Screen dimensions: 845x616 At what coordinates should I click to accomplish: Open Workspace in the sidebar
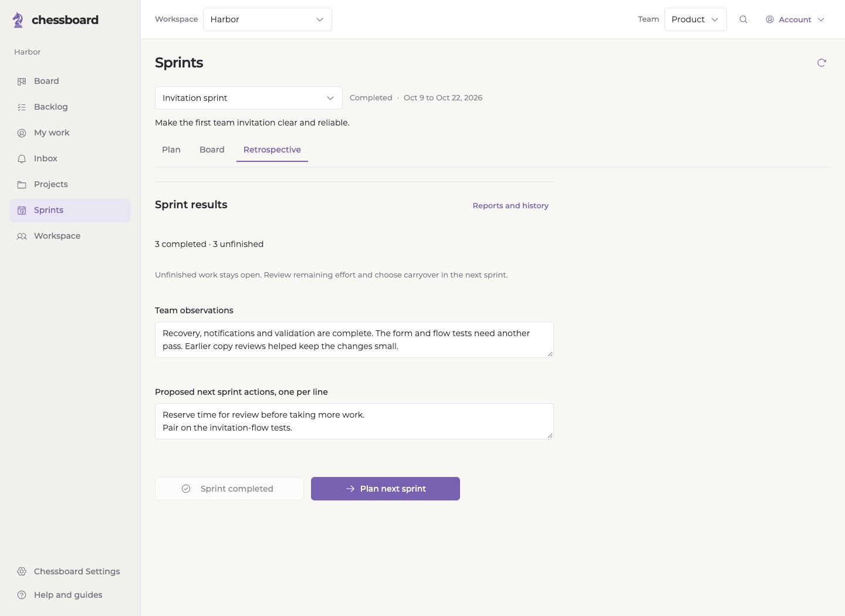70,236
